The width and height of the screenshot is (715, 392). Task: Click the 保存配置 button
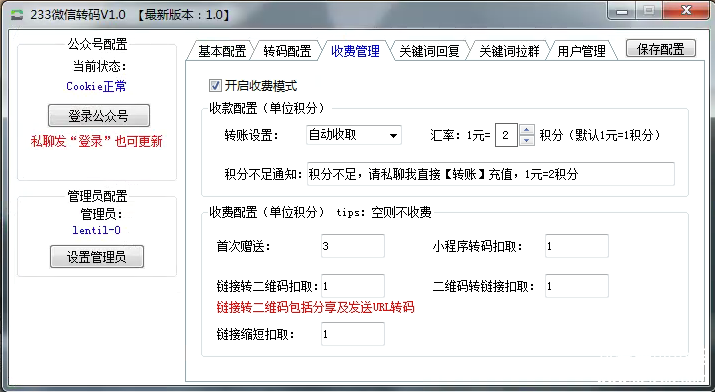[661, 48]
